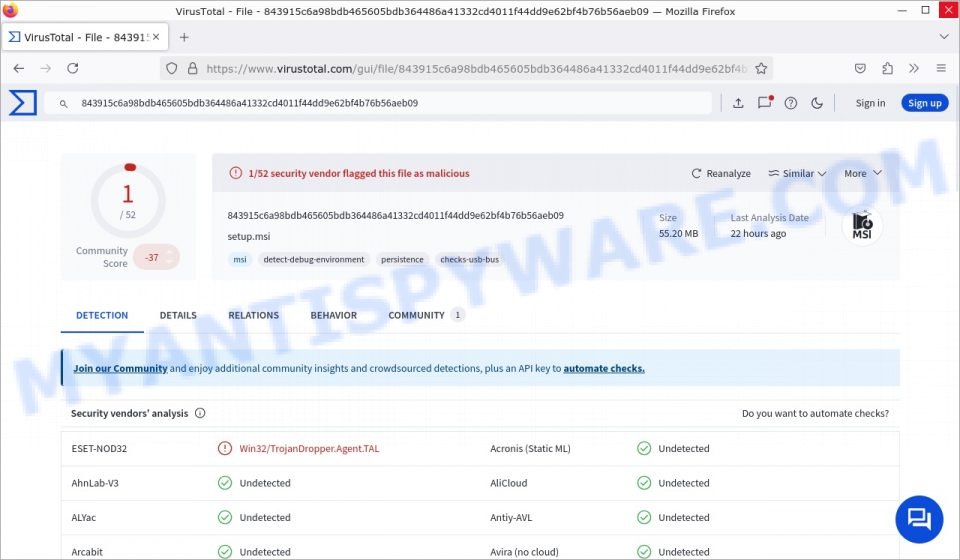The height and width of the screenshot is (560, 960).
Task: Open the upload file icon
Action: click(738, 103)
